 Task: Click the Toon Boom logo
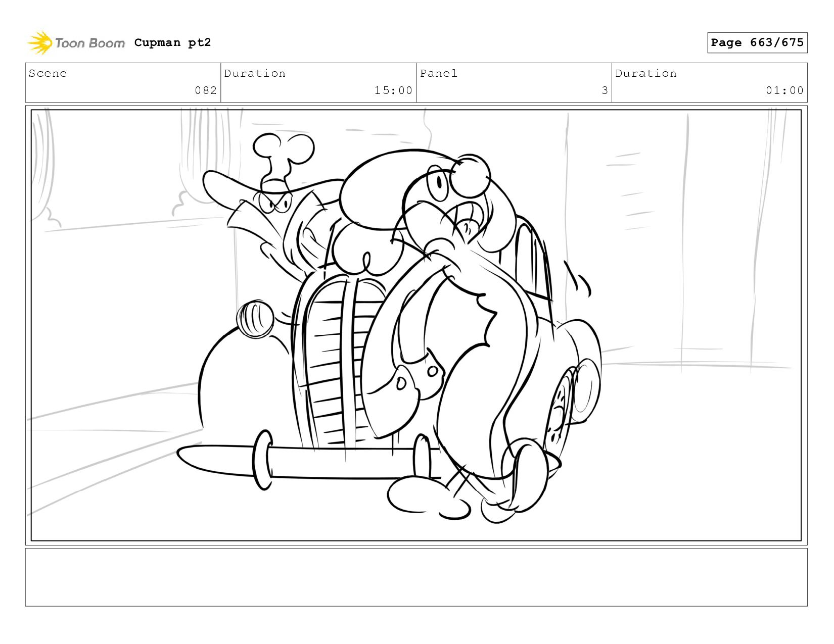(x=76, y=43)
